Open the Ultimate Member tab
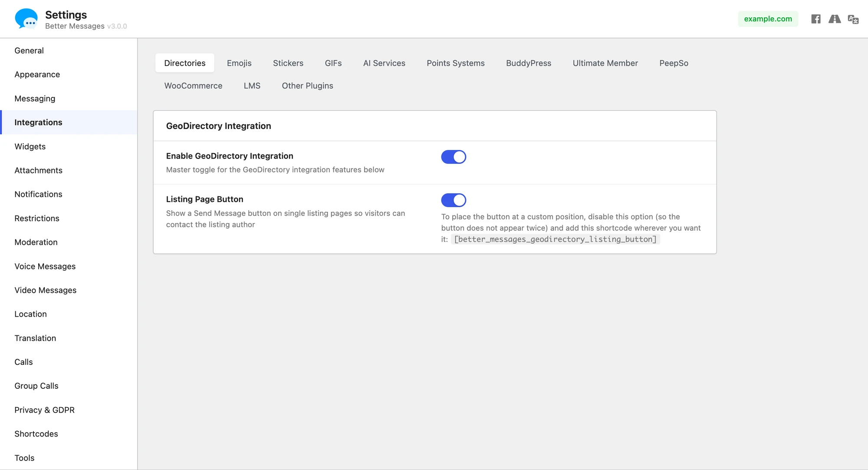 point(605,63)
